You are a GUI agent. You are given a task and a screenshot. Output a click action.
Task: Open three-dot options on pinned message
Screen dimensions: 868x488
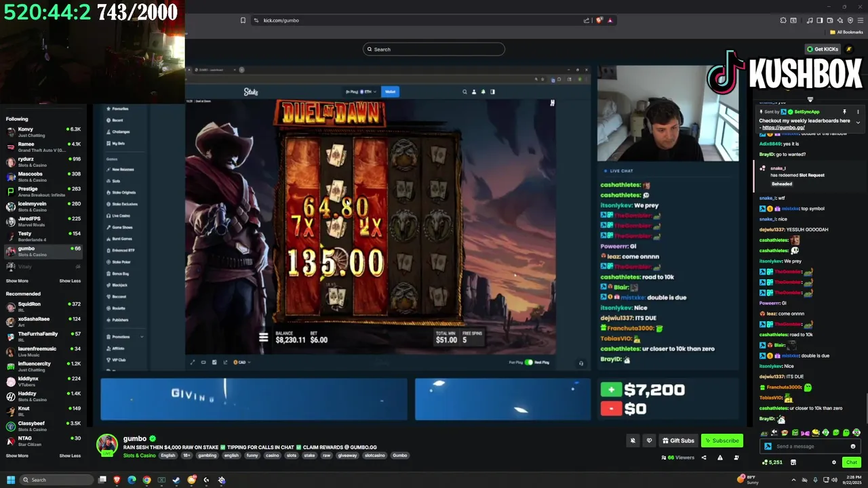click(858, 112)
